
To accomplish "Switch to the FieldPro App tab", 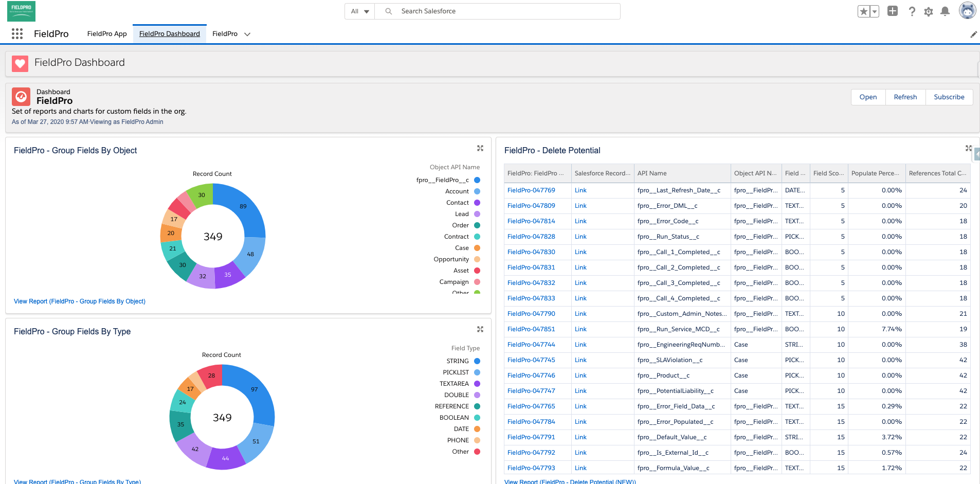I will point(107,34).
